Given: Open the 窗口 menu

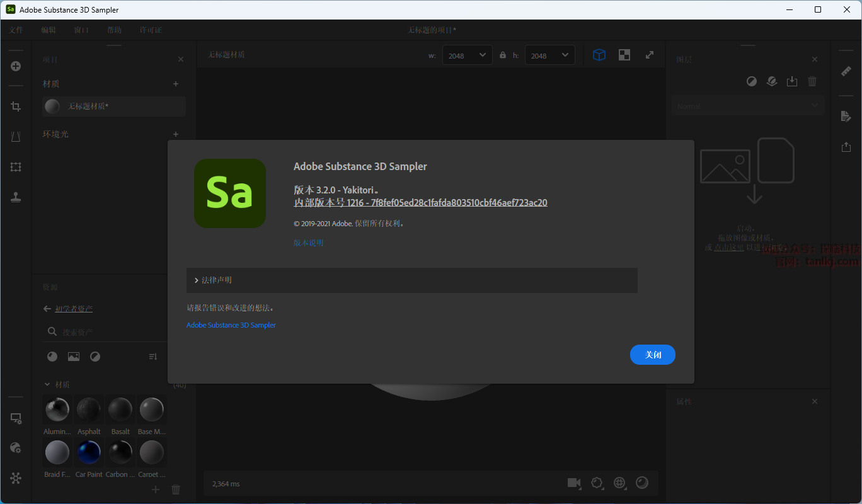Looking at the screenshot, I should pos(81,30).
